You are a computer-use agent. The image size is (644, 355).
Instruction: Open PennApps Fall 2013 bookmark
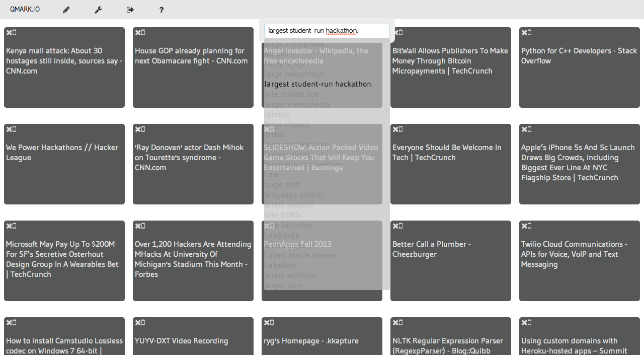click(x=297, y=244)
